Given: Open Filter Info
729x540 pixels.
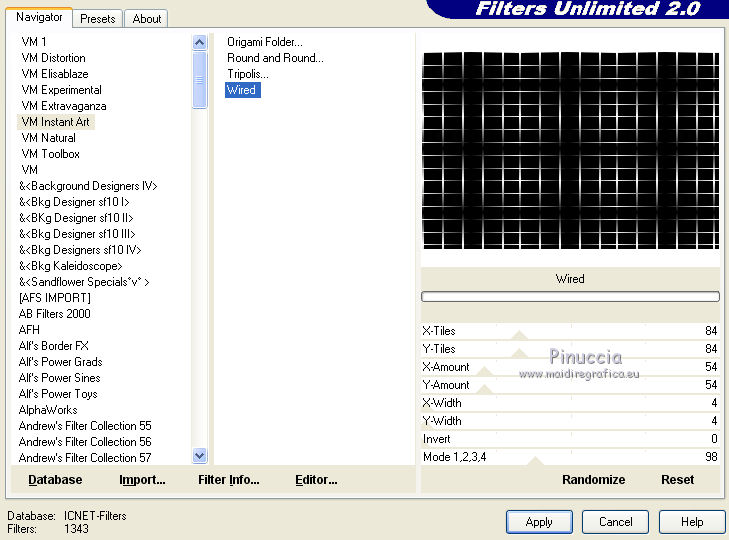Looking at the screenshot, I should 229,480.
